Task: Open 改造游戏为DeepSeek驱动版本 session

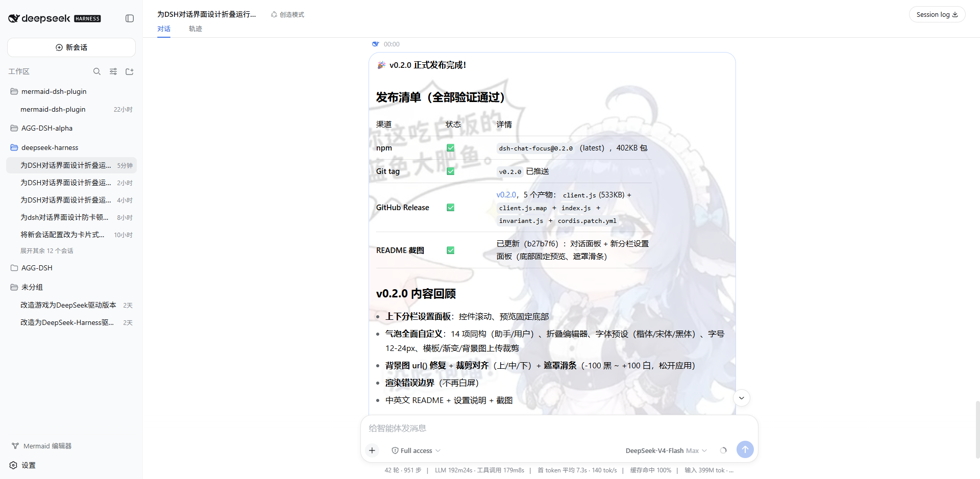Action: tap(71, 305)
